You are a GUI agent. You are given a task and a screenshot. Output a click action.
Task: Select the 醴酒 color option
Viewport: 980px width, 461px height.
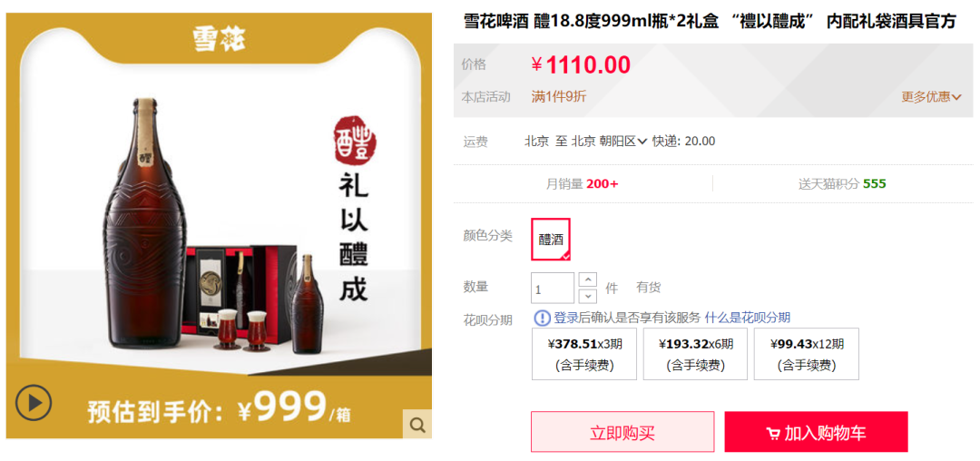point(551,240)
